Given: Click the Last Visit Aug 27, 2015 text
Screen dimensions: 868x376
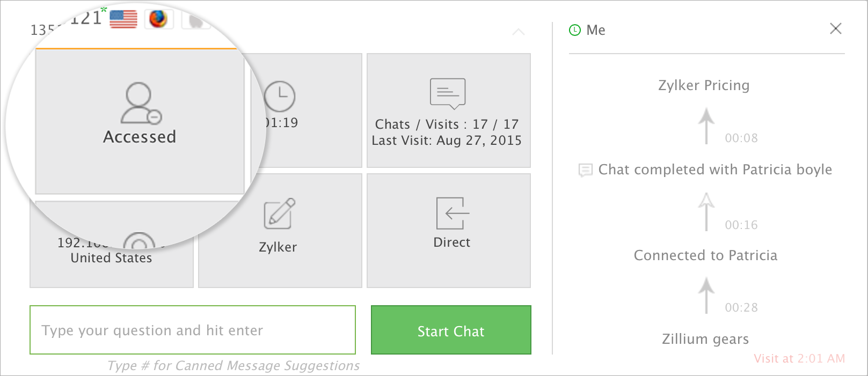Looking at the screenshot, I should tap(447, 141).
